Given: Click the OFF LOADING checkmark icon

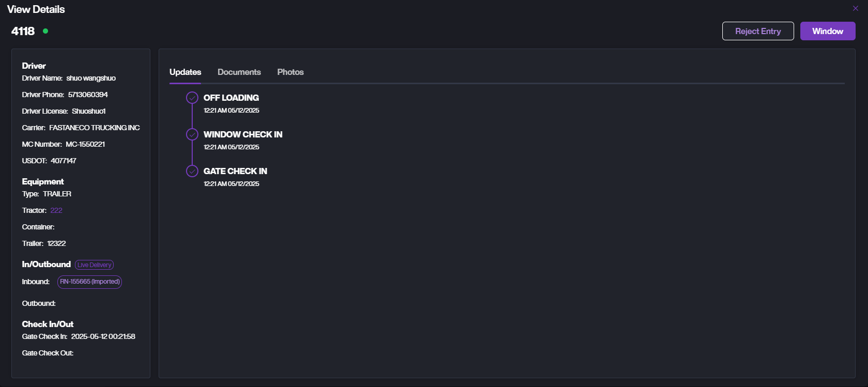Looking at the screenshot, I should click(192, 98).
